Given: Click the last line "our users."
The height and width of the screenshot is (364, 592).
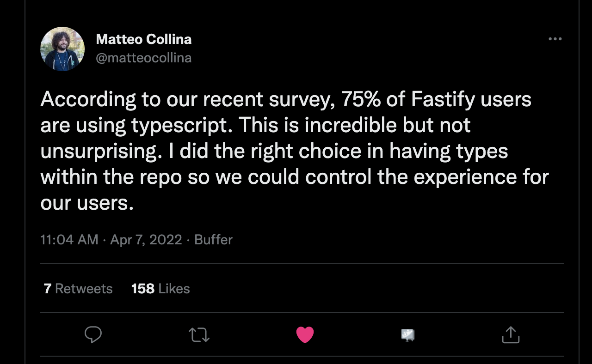Looking at the screenshot, I should pos(87,204).
